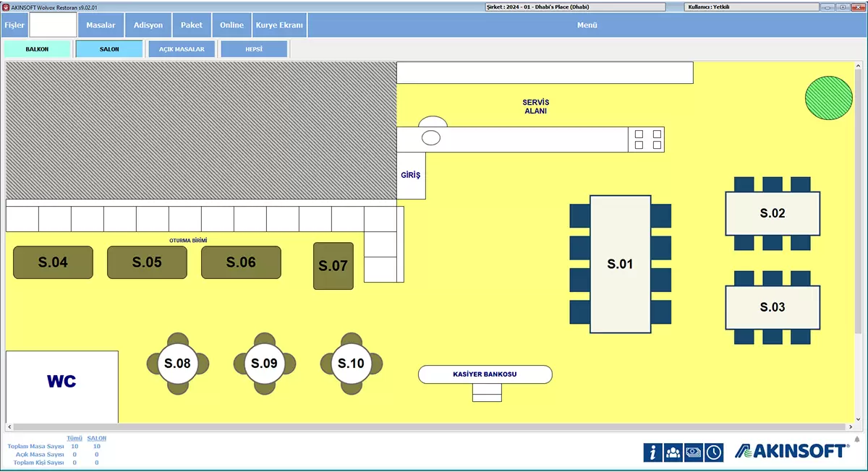Choose square table S.07
The image size is (868, 472).
(x=333, y=266)
